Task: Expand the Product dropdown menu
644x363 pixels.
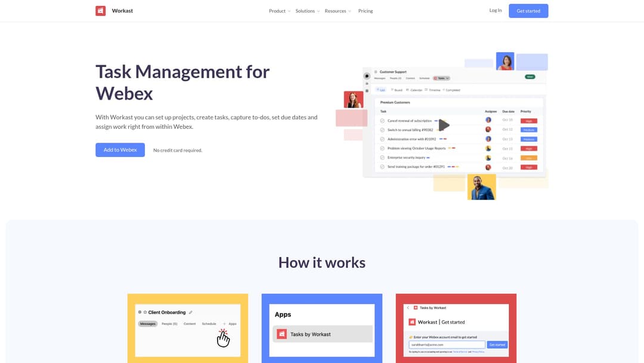Action: (280, 11)
